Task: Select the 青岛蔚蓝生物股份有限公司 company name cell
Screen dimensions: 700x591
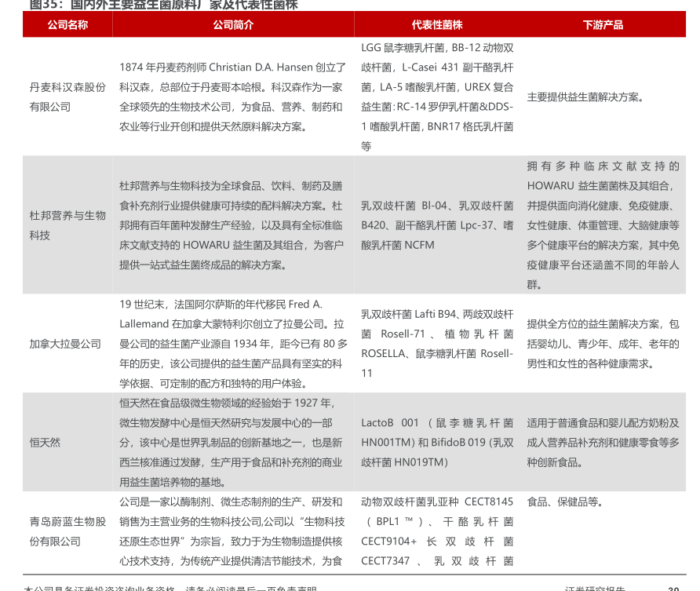Action: (x=67, y=531)
